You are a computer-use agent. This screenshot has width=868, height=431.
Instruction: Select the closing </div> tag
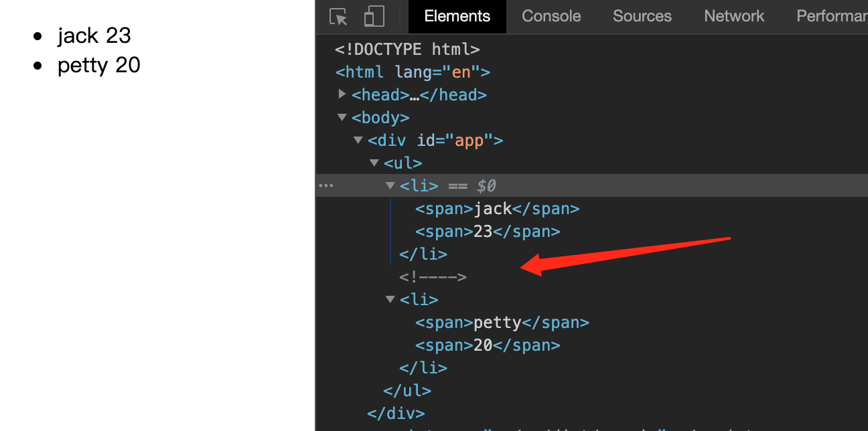point(396,413)
